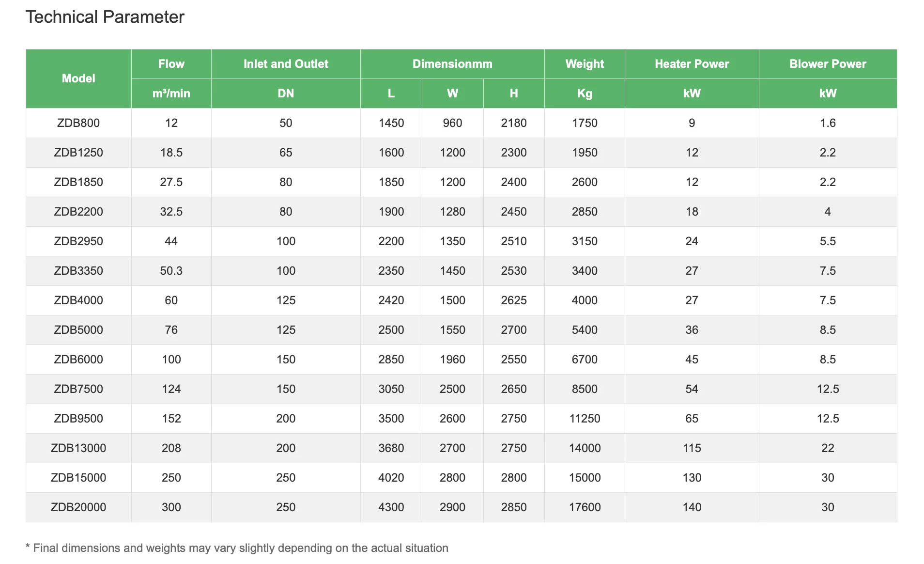Select the Weight column header
924x564 pixels.
(585, 64)
